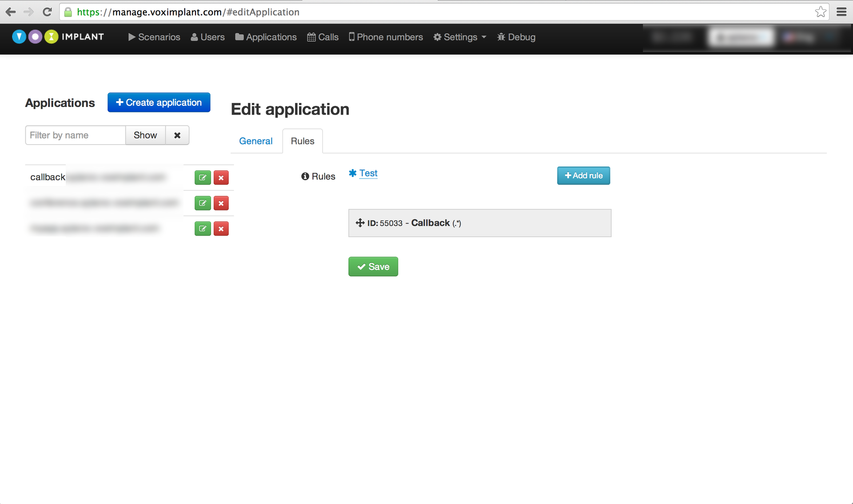Save the application rules
This screenshot has height=504, width=853.
[373, 266]
